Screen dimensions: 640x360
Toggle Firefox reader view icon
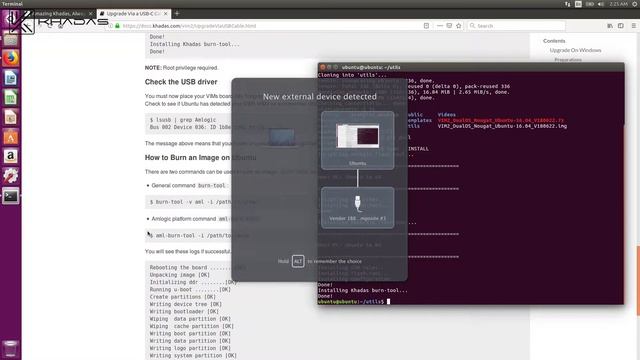[426, 26]
